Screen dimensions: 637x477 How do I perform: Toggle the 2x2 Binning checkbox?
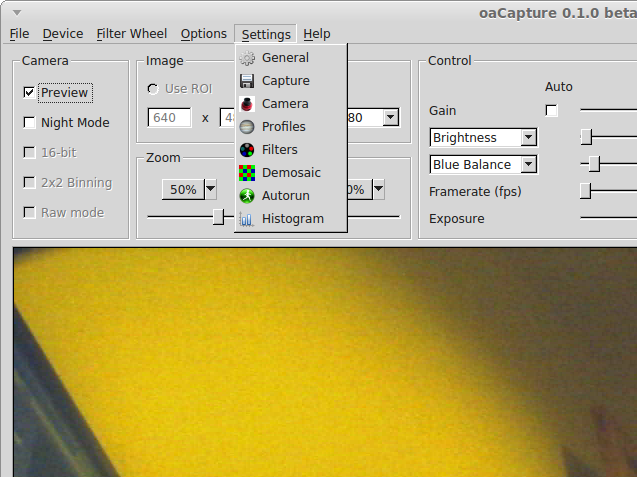29,182
